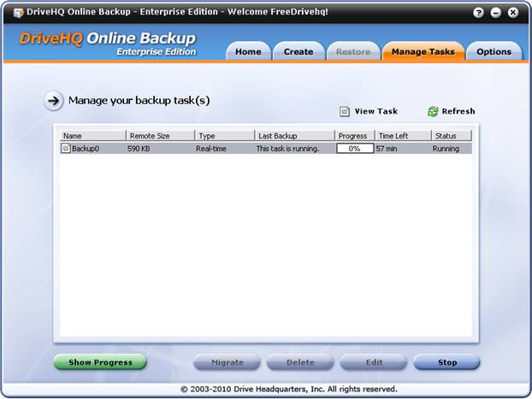This screenshot has width=532, height=399.
Task: Open the Create tab
Action: [x=299, y=52]
